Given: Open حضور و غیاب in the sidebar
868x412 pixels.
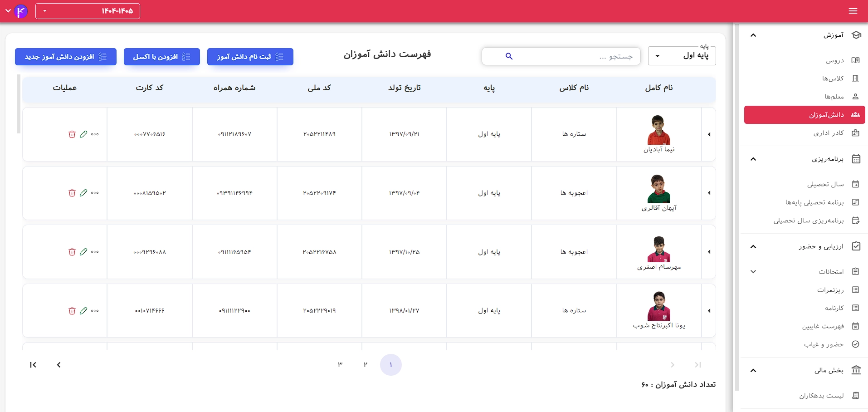Looking at the screenshot, I should [804, 344].
